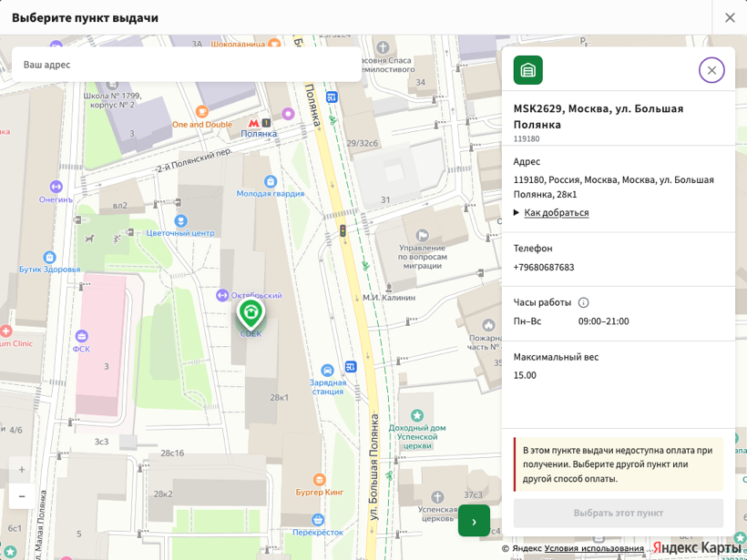Image resolution: width=747 pixels, height=560 pixels.
Task: Click the purple circle icon near Полянка metro
Action: [x=288, y=114]
